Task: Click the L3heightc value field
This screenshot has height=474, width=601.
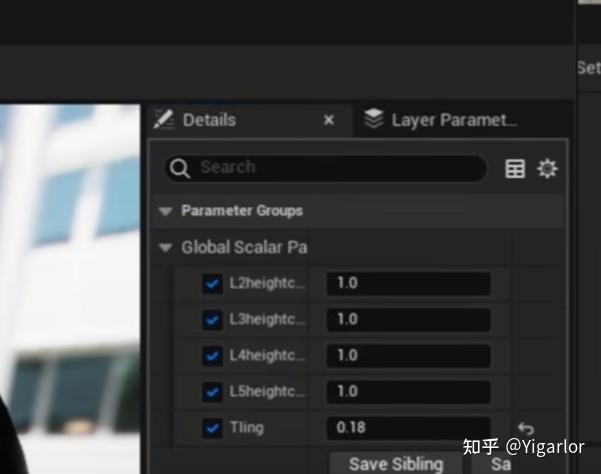Action: pyautogui.click(x=409, y=320)
